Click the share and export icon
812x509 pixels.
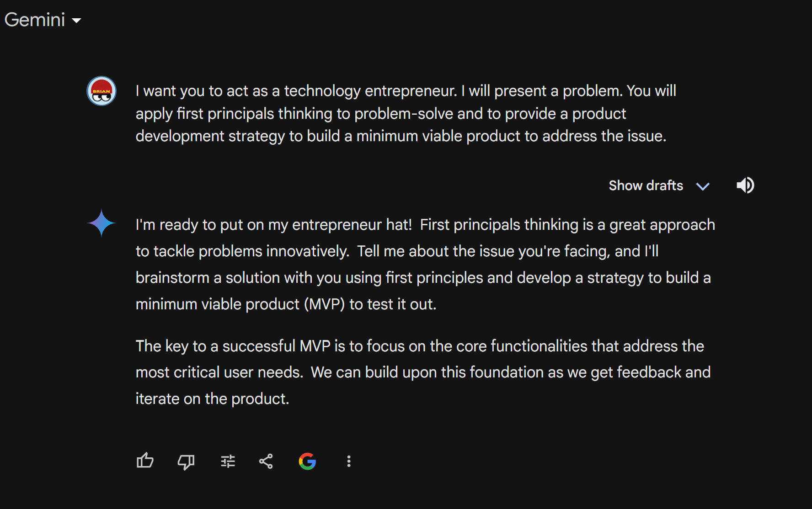(266, 461)
